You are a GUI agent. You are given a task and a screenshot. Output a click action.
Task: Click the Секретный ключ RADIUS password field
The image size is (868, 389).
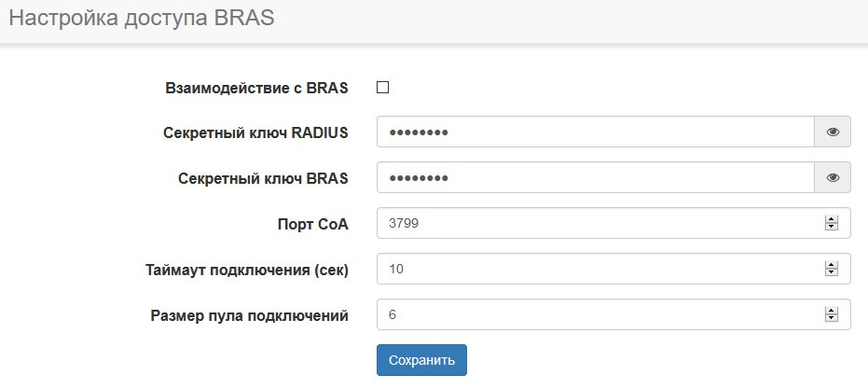[595, 132]
